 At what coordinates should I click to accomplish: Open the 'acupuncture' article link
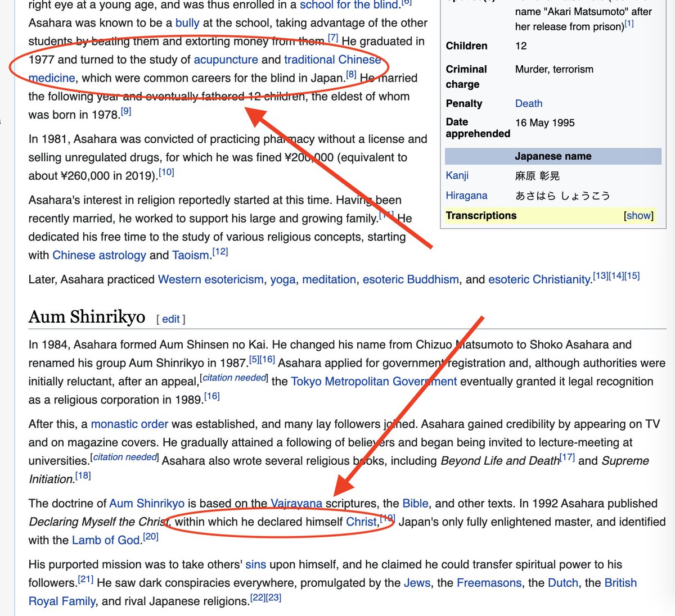tap(226, 60)
